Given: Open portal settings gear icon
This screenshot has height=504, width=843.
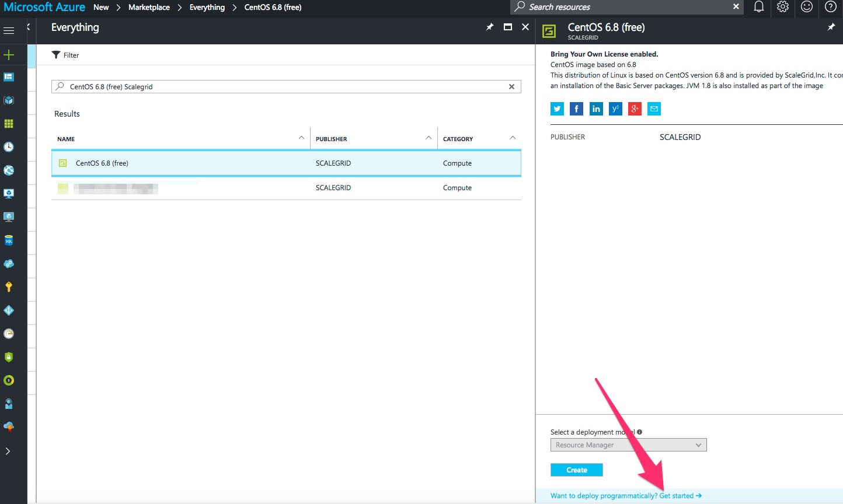Looking at the screenshot, I should [x=783, y=7].
